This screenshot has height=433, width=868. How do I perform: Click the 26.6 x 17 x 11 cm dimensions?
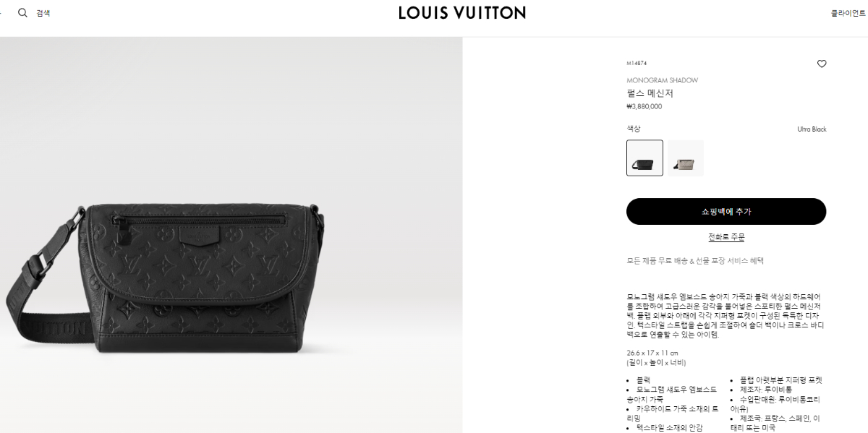point(652,353)
